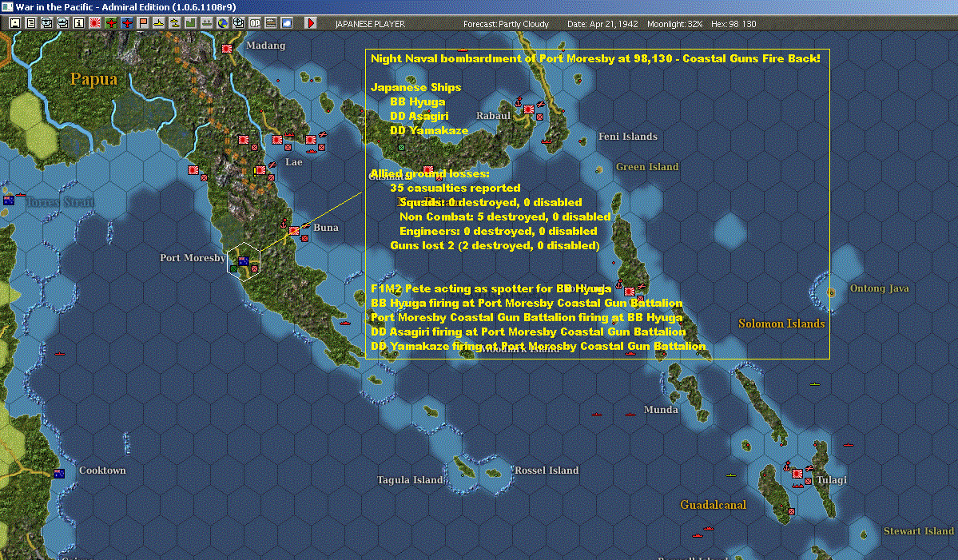Select the yellow ship icon north of Guadalcanal
Image resolution: width=958 pixels, height=560 pixels.
tap(731, 475)
